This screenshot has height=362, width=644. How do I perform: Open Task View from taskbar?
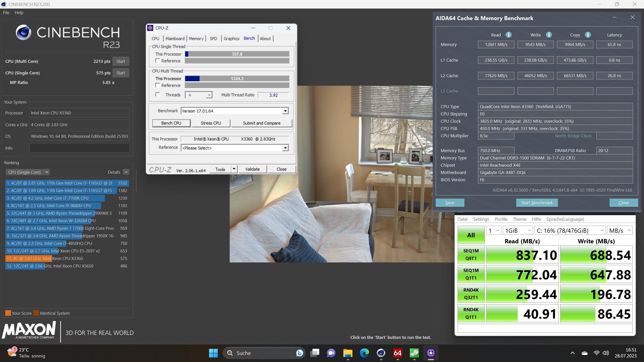(314, 353)
